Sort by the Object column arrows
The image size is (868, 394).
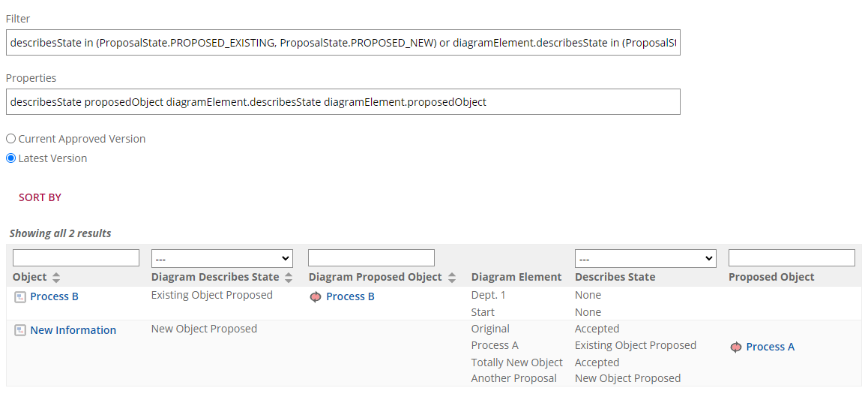click(57, 278)
